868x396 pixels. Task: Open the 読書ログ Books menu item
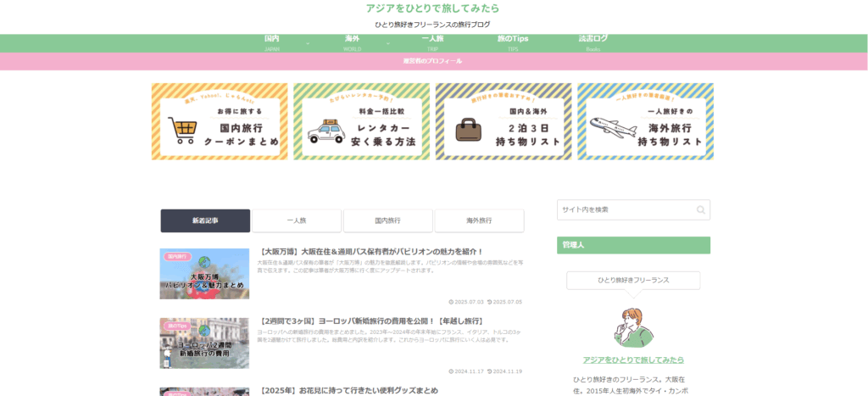(x=593, y=42)
